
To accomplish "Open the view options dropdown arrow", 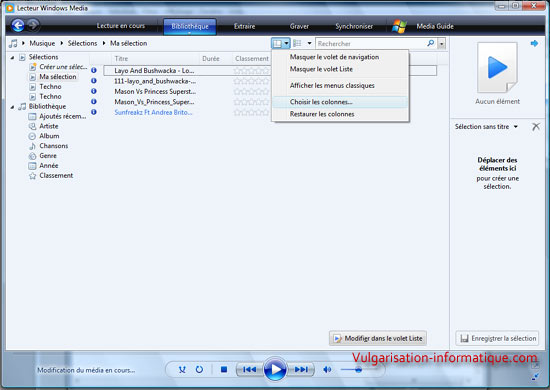I will click(x=309, y=43).
